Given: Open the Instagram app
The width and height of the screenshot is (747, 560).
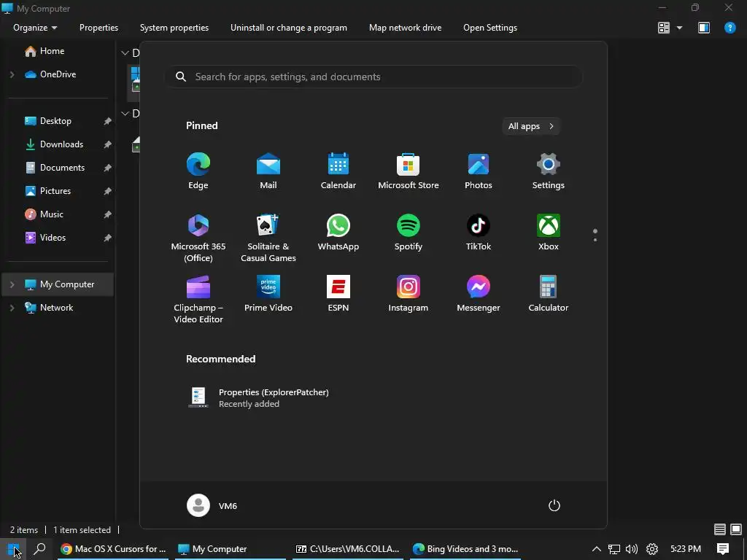Looking at the screenshot, I should [x=409, y=295].
